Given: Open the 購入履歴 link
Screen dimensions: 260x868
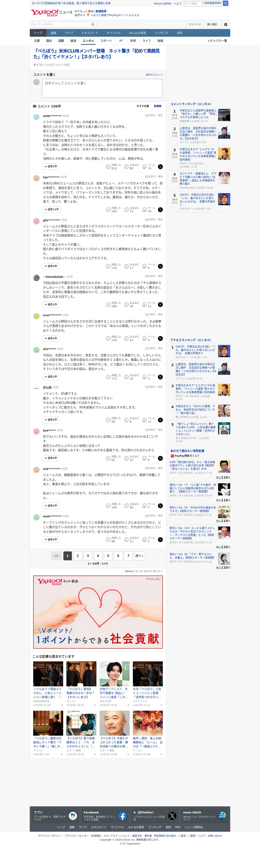Looking at the screenshot, I should point(212,25).
